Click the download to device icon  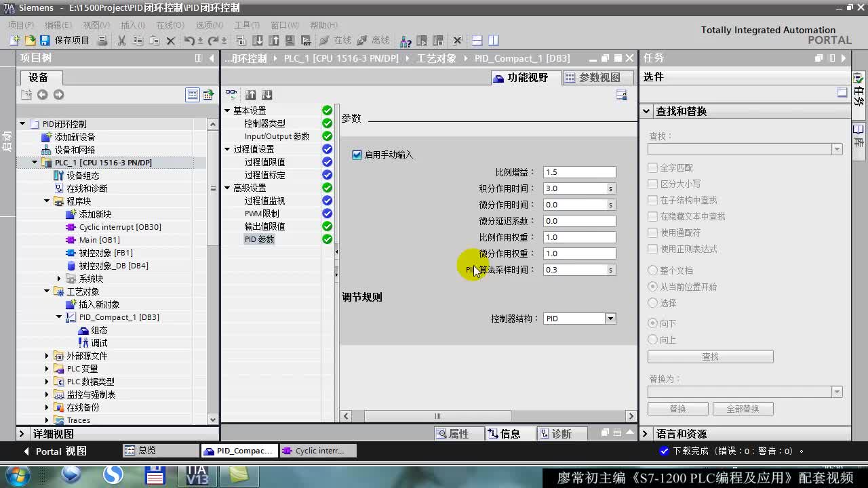click(258, 41)
